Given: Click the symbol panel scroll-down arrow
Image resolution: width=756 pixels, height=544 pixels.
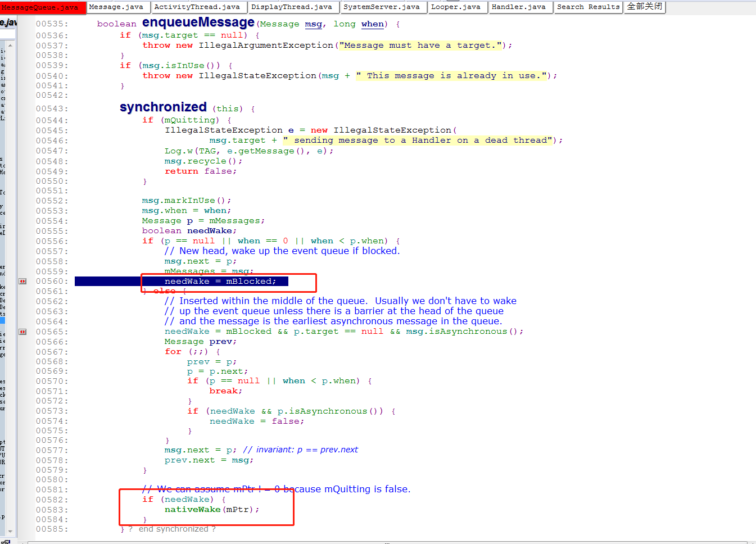Looking at the screenshot, I should click(x=10, y=532).
